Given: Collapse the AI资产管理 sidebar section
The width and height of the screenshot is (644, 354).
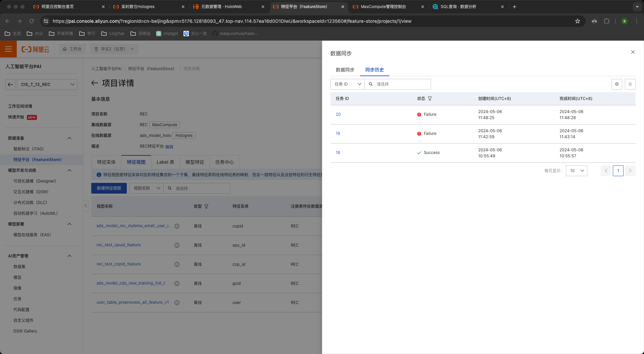Looking at the screenshot, I should [69, 256].
